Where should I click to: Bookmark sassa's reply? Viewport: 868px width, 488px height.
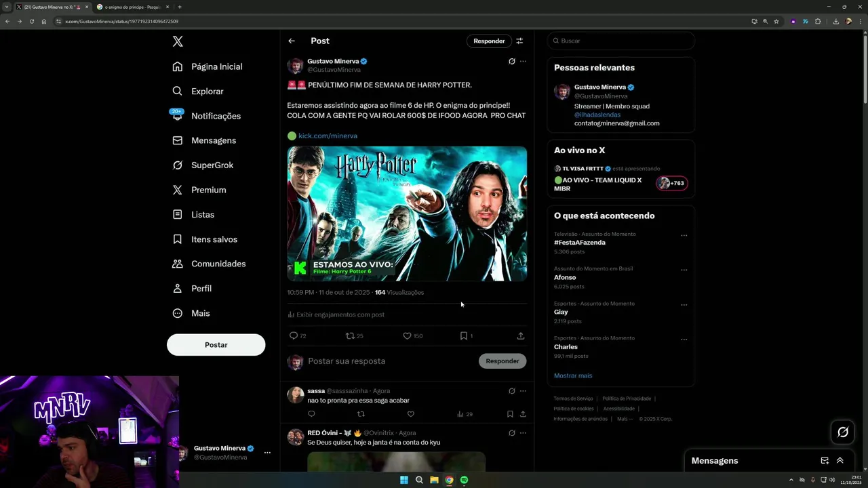coord(510,414)
